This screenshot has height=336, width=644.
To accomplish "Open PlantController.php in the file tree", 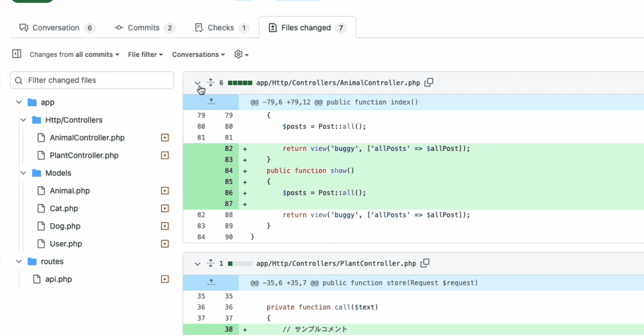I will [84, 156].
